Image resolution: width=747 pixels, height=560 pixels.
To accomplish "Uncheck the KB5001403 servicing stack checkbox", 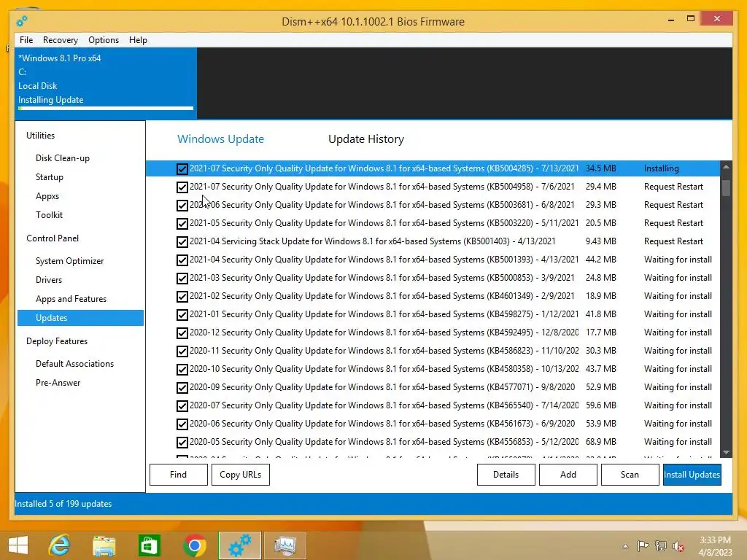I will tap(182, 242).
